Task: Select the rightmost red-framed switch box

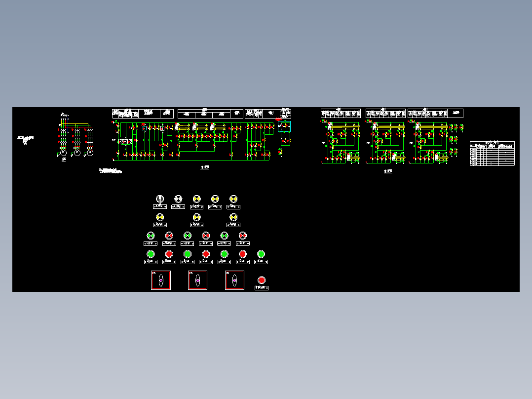Action: pyautogui.click(x=234, y=280)
